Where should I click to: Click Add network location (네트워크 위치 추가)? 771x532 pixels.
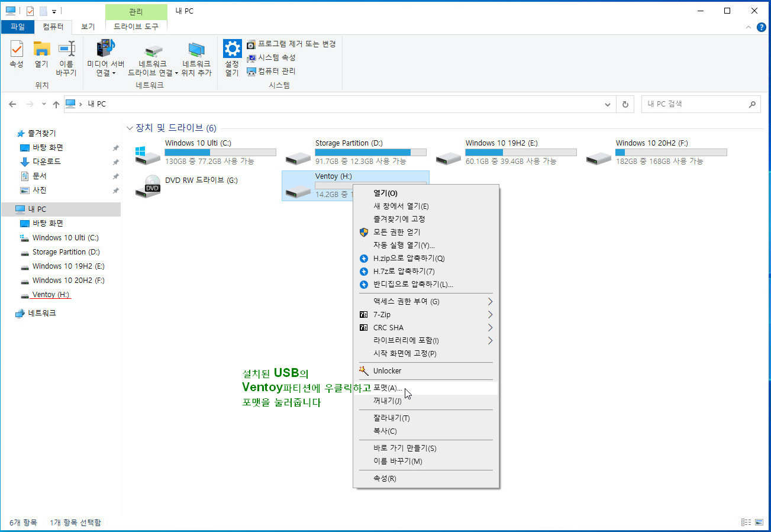click(196, 59)
